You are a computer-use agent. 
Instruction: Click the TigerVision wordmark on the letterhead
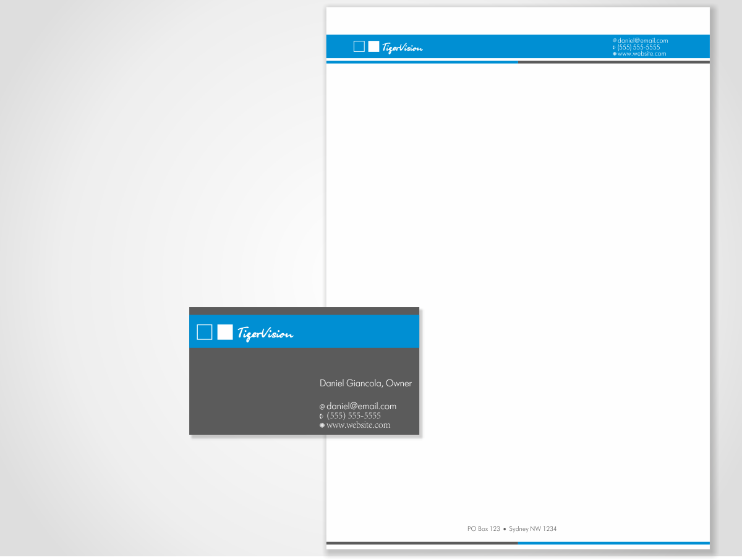click(x=403, y=48)
